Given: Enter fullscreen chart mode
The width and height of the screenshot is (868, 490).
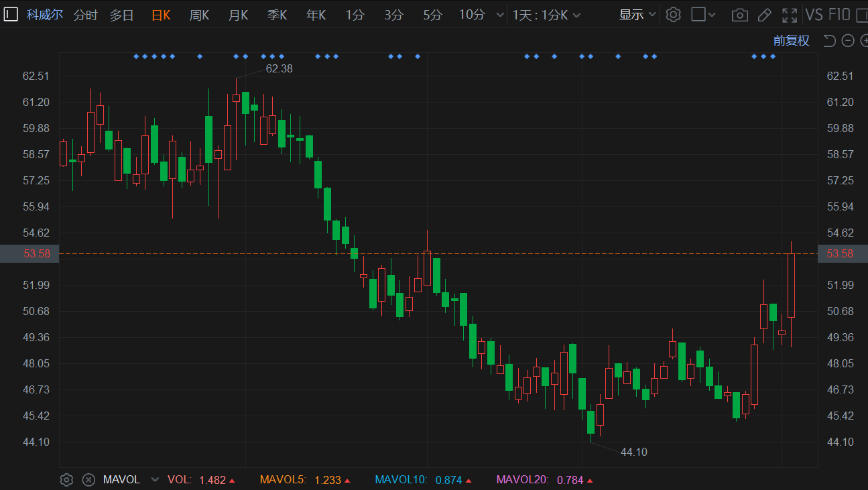Looking at the screenshot, I should coord(790,15).
